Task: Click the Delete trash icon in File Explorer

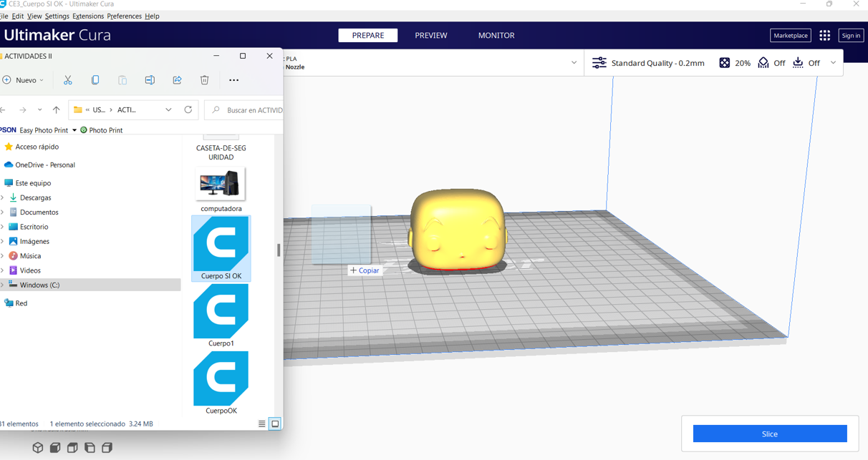Action: 204,80
